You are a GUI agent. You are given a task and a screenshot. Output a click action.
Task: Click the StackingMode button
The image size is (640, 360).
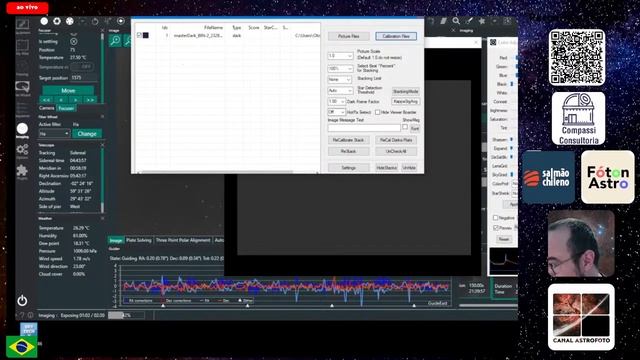tap(406, 91)
